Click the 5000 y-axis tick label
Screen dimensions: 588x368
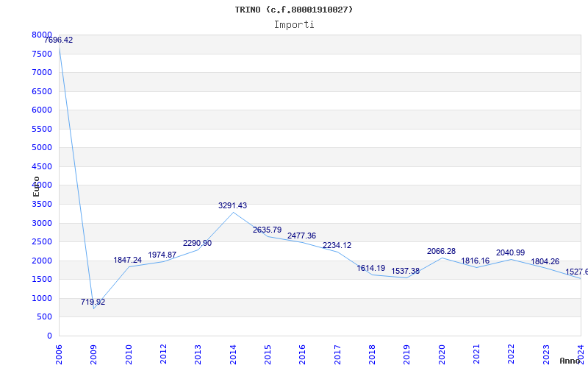(42, 148)
